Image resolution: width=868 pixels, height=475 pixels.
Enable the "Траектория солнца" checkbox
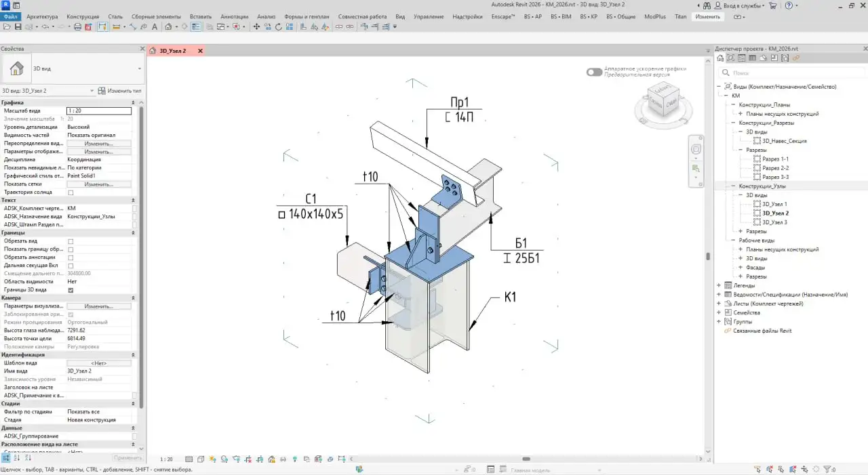tap(71, 192)
